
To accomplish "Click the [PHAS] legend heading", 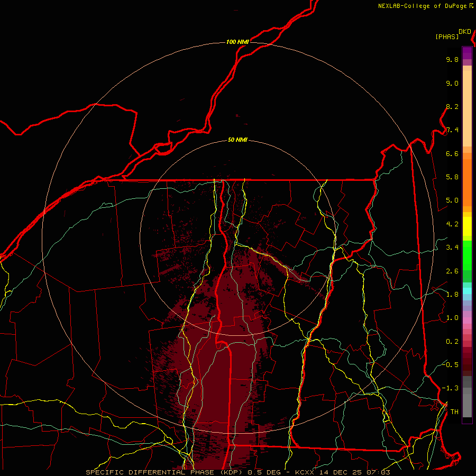I will point(447,36).
